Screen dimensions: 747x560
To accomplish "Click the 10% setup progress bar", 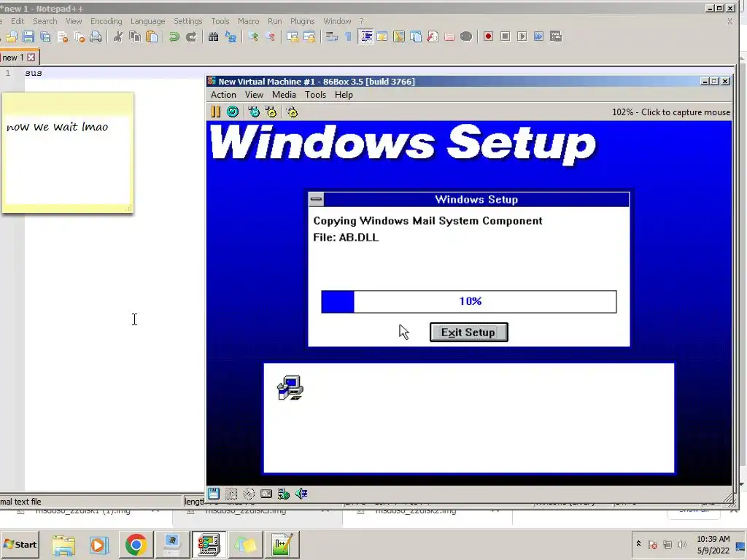I will [x=469, y=301].
